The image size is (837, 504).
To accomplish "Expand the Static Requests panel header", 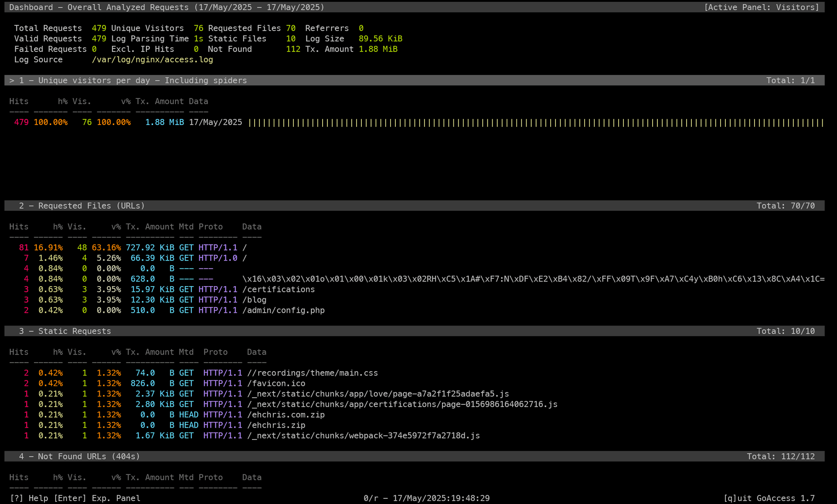I will [x=414, y=331].
